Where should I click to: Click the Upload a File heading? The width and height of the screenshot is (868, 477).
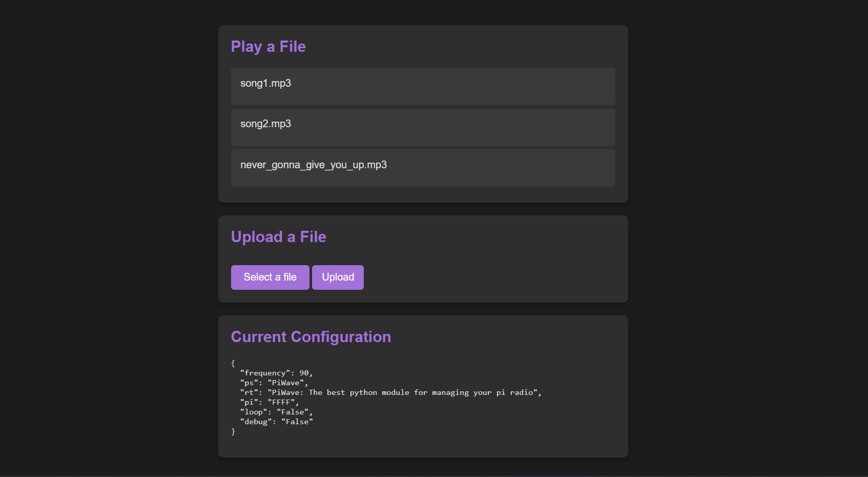[279, 237]
